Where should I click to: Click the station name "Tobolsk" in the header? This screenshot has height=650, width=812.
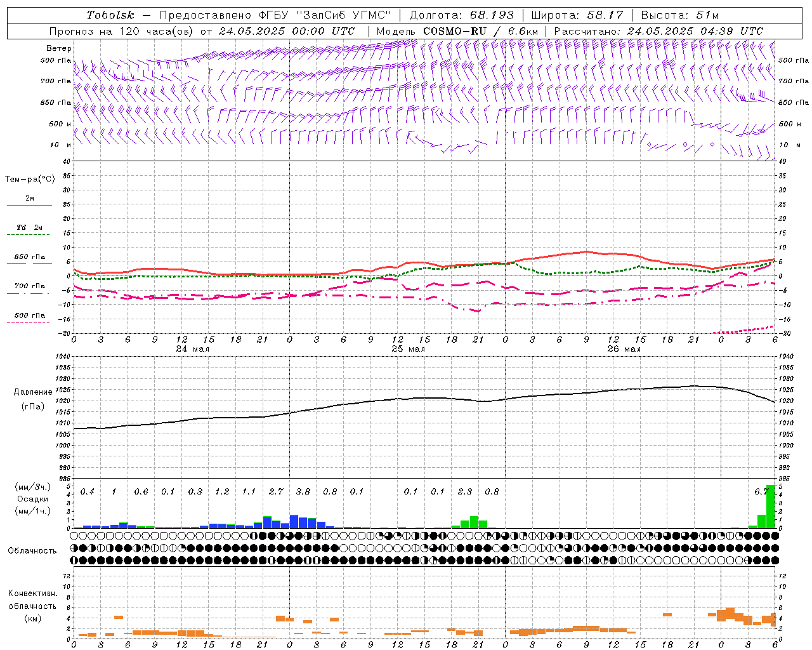click(111, 15)
